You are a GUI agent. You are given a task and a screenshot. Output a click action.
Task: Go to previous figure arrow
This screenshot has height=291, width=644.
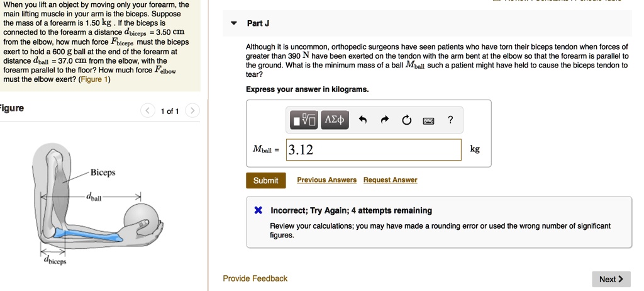click(x=148, y=111)
